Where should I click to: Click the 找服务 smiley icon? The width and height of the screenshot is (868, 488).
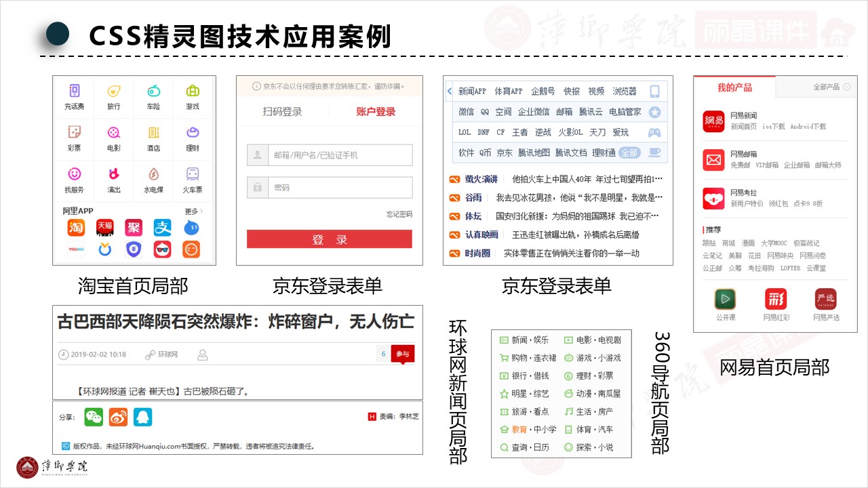(75, 174)
